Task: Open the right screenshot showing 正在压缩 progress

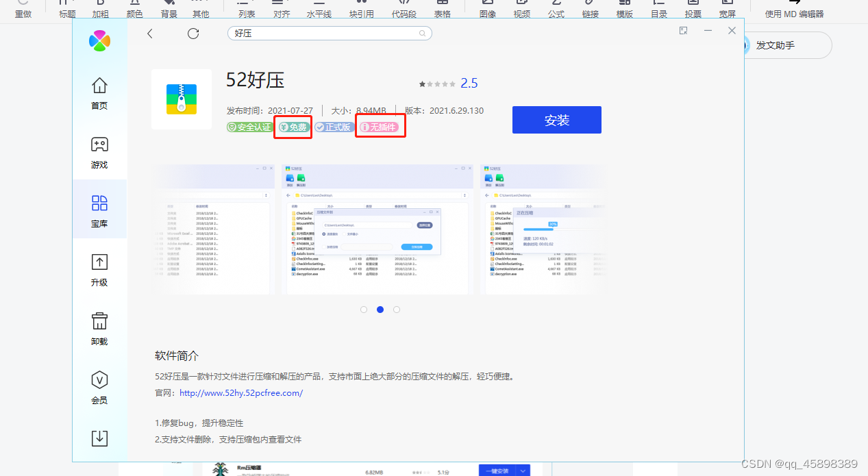Action: coord(544,229)
